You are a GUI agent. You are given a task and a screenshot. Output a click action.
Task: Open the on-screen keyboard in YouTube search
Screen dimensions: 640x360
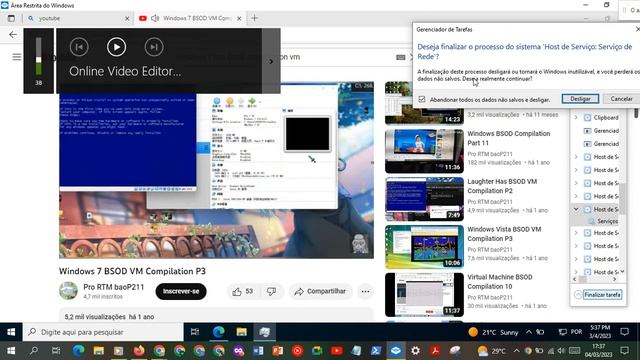point(401,57)
